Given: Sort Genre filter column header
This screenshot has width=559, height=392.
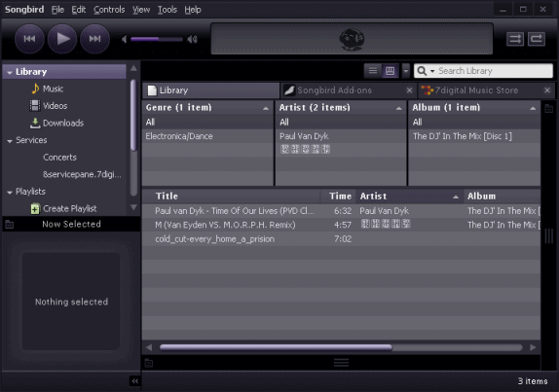Looking at the screenshot, I should click(x=207, y=108).
